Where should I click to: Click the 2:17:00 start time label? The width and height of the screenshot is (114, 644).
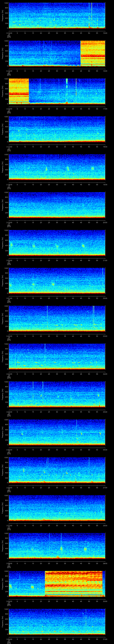pos(9,147)
